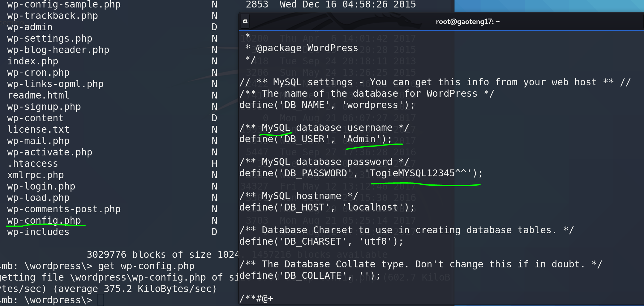Click the '@package WordPress' comment line
The image size is (644, 306).
click(307, 48)
